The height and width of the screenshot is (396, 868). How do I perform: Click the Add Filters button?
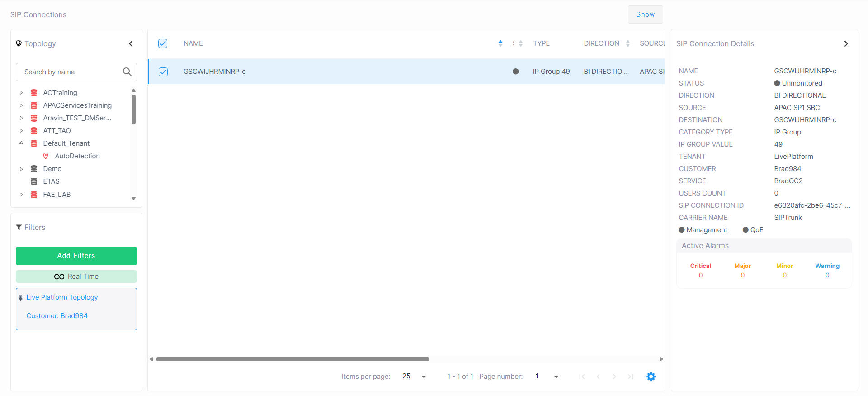pyautogui.click(x=76, y=256)
